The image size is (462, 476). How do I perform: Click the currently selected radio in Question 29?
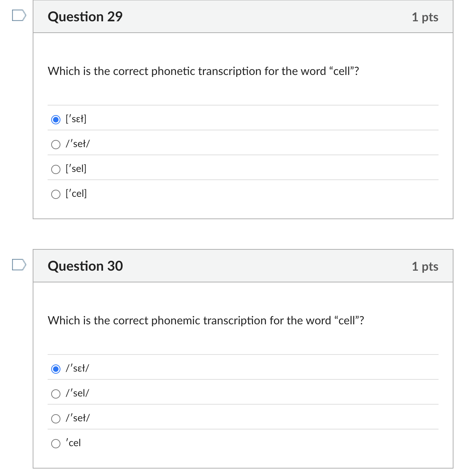(x=56, y=120)
